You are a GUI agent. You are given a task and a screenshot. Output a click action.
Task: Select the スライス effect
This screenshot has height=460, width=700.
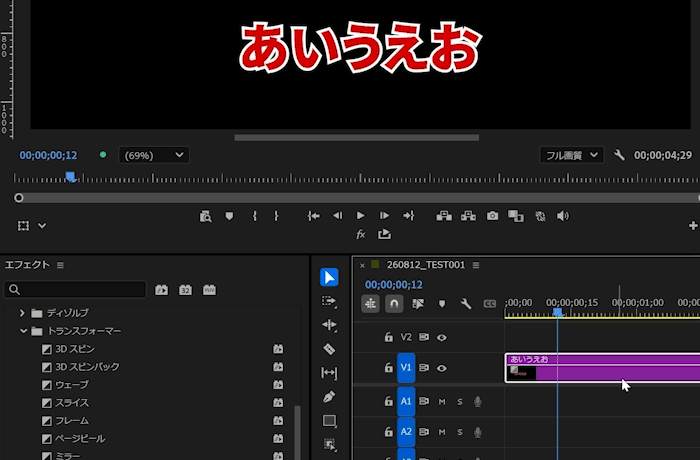point(72,403)
